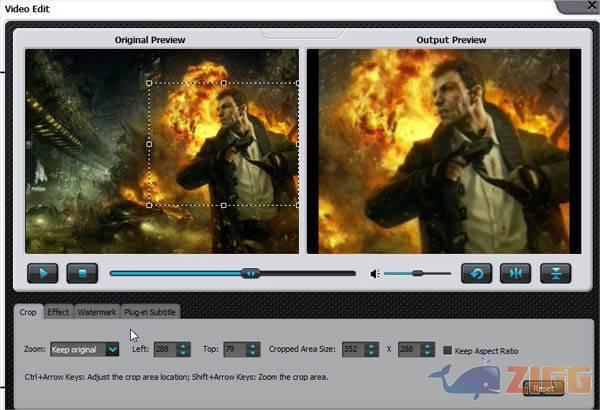Click the volume slider thumb

coord(417,273)
